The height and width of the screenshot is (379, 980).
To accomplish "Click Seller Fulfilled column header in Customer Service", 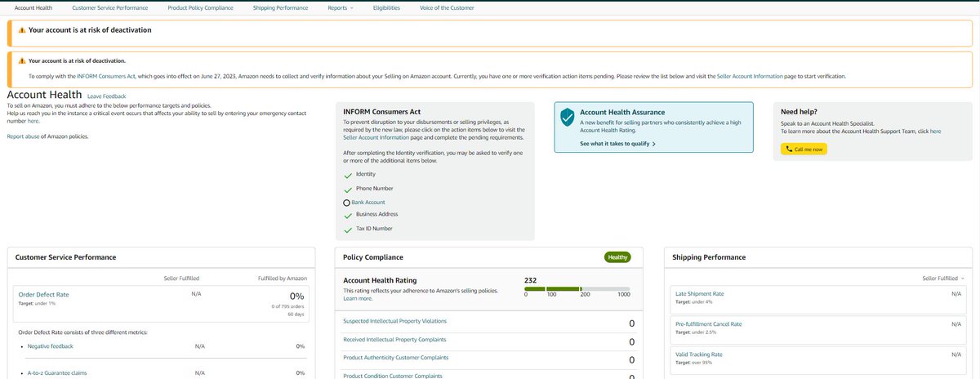I will pos(181,279).
